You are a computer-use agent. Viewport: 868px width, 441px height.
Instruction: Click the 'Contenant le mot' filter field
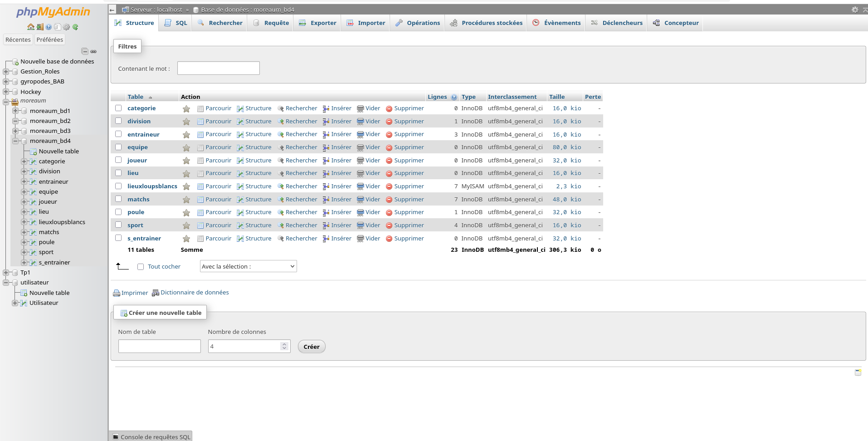tap(218, 69)
